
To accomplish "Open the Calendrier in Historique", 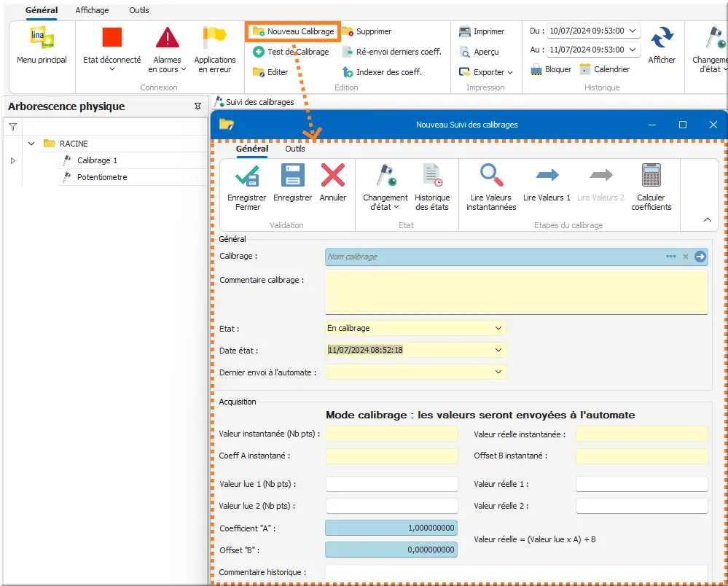I will [605, 69].
